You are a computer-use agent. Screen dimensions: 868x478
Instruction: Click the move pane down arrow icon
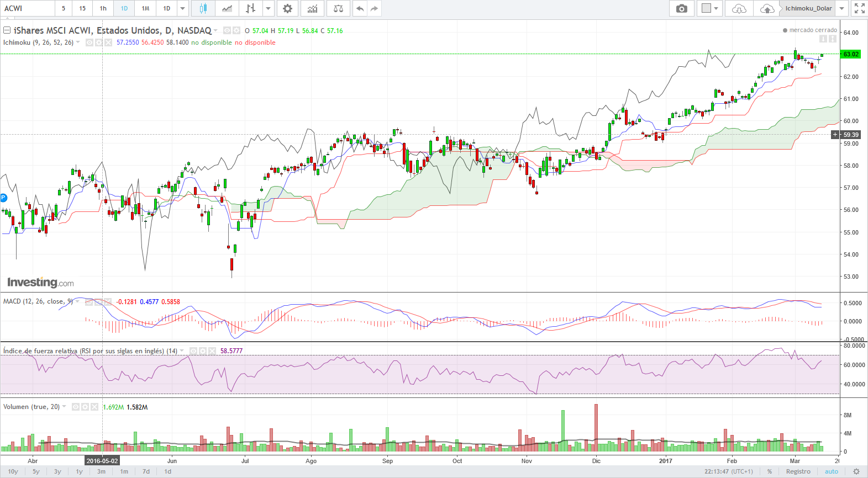point(823,39)
